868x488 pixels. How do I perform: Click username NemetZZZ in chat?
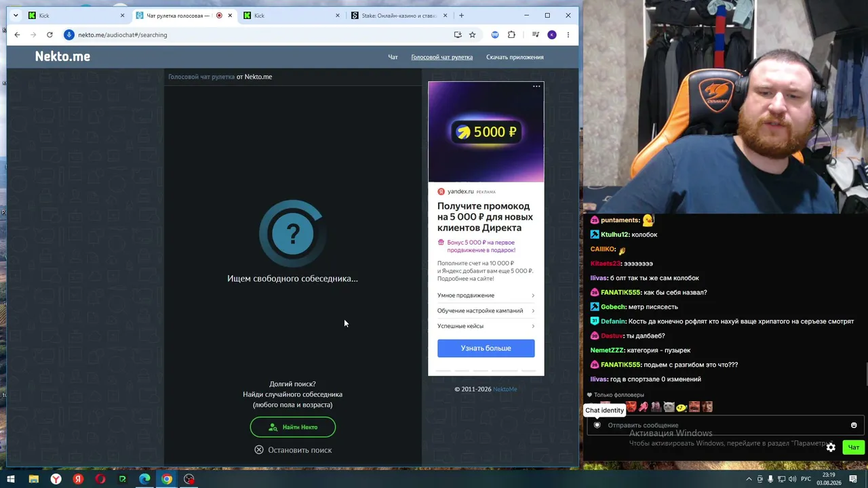(607, 350)
